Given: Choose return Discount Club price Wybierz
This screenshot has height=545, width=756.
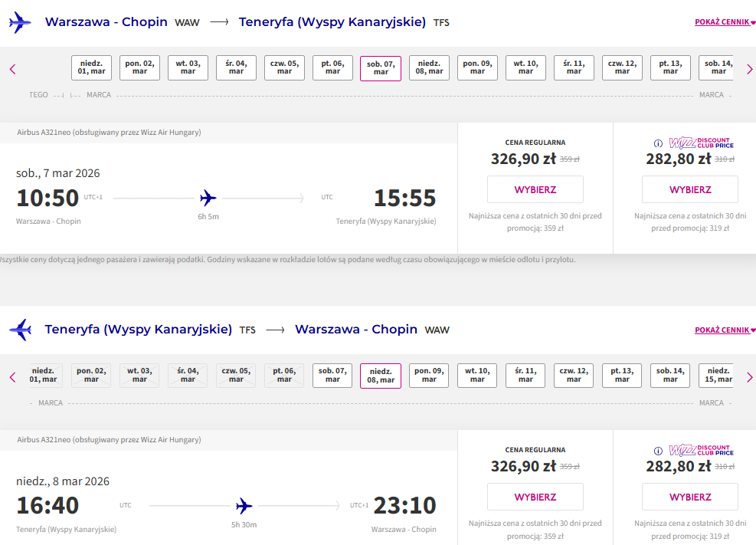Looking at the screenshot, I should pos(690,497).
